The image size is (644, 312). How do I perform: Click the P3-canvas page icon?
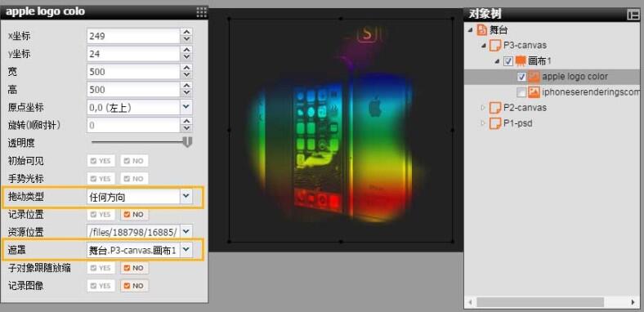(x=495, y=45)
